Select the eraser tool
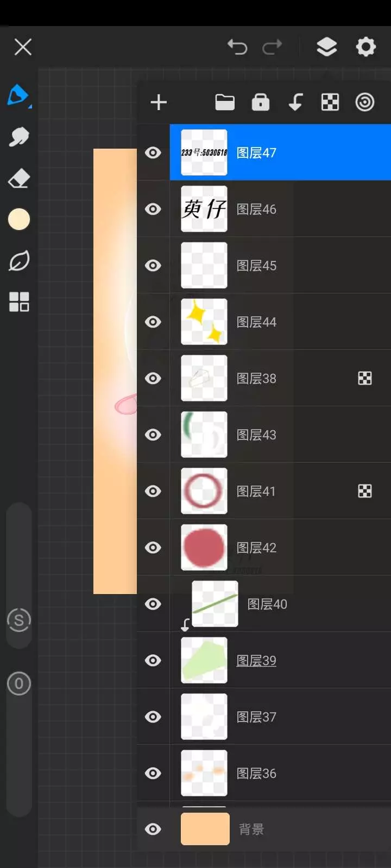This screenshot has width=391, height=868. click(19, 178)
